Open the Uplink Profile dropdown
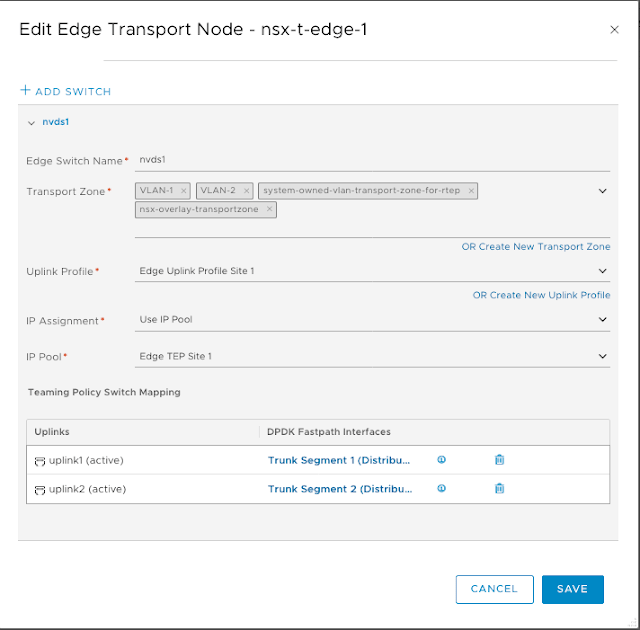The height and width of the screenshot is (630, 640). [x=603, y=271]
